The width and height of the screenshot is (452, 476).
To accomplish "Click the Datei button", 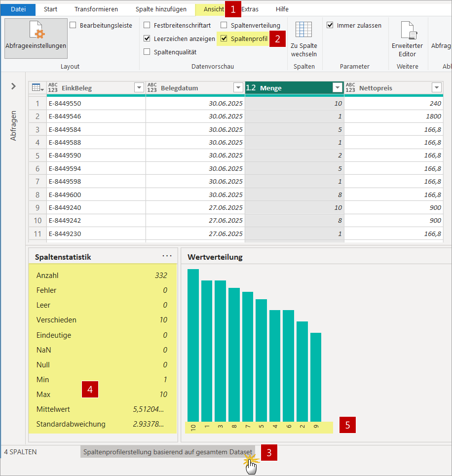I will (18, 9).
